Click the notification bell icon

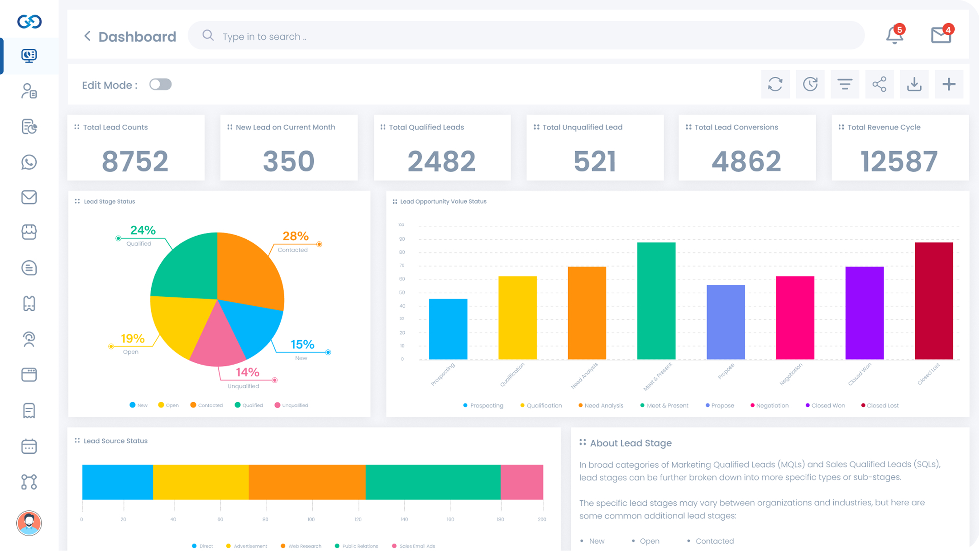click(894, 35)
